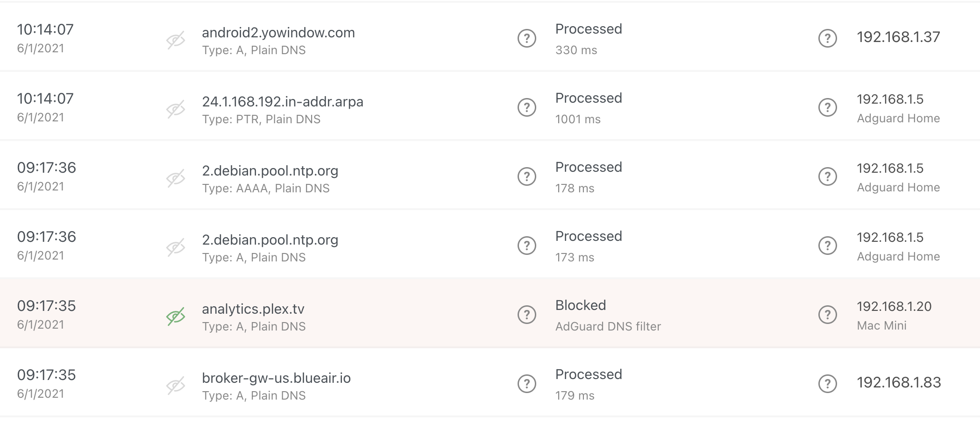Click the help icon beside the AAAA query status

pos(527,177)
